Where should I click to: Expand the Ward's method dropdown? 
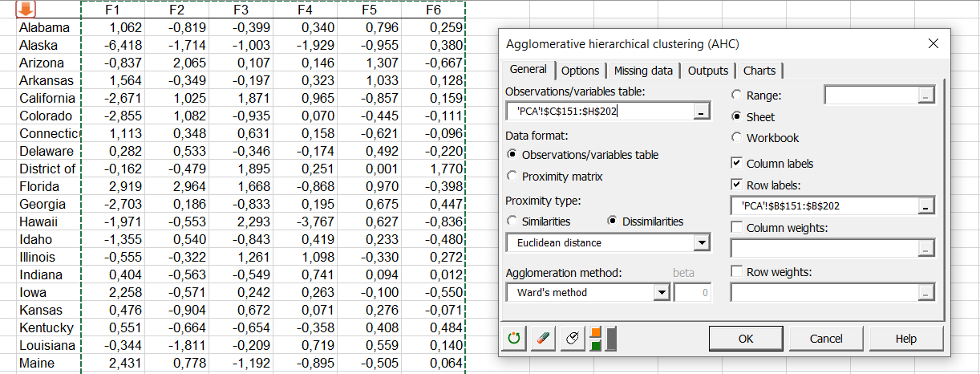pos(662,293)
